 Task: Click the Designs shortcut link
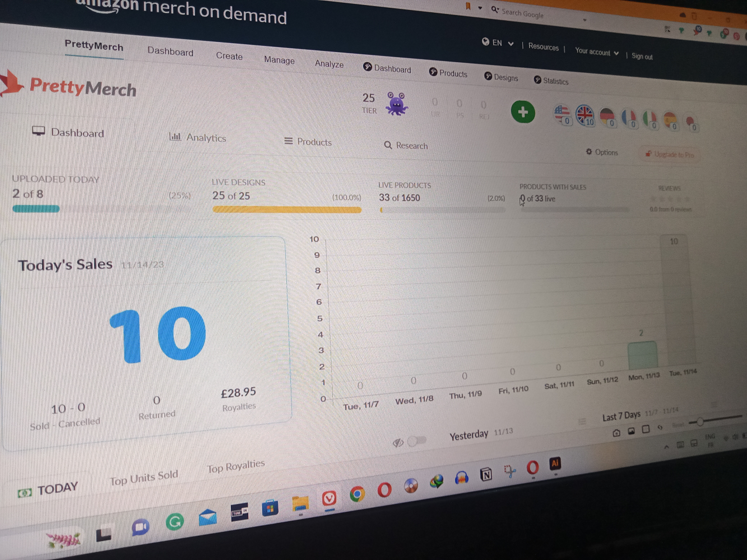[501, 77]
